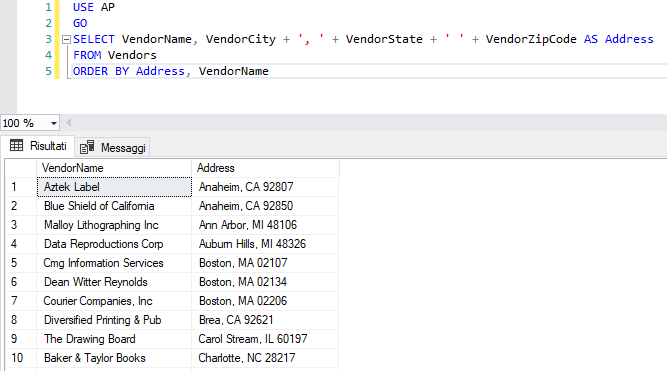Select row header number 10
The image size is (667, 371).
tap(21, 358)
